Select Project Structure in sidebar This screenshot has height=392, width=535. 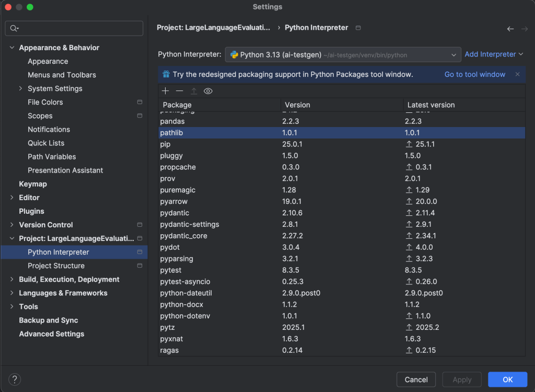(x=56, y=266)
